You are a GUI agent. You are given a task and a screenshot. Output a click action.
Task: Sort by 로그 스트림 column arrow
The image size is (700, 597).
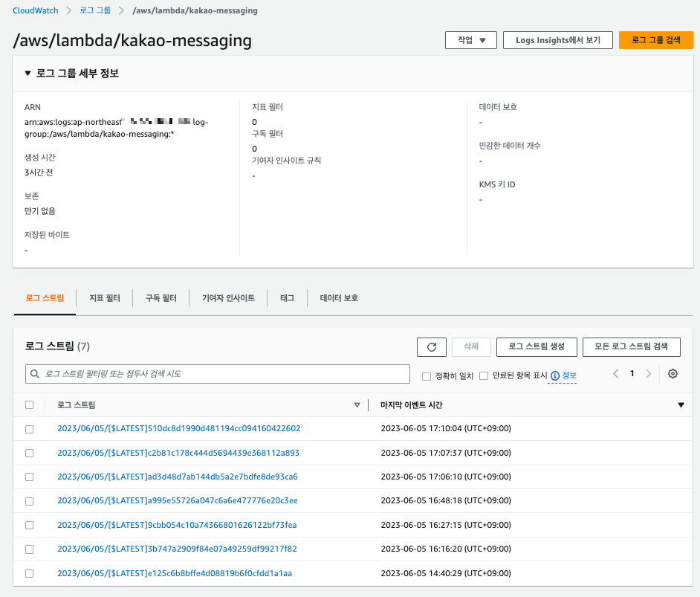[x=357, y=405]
